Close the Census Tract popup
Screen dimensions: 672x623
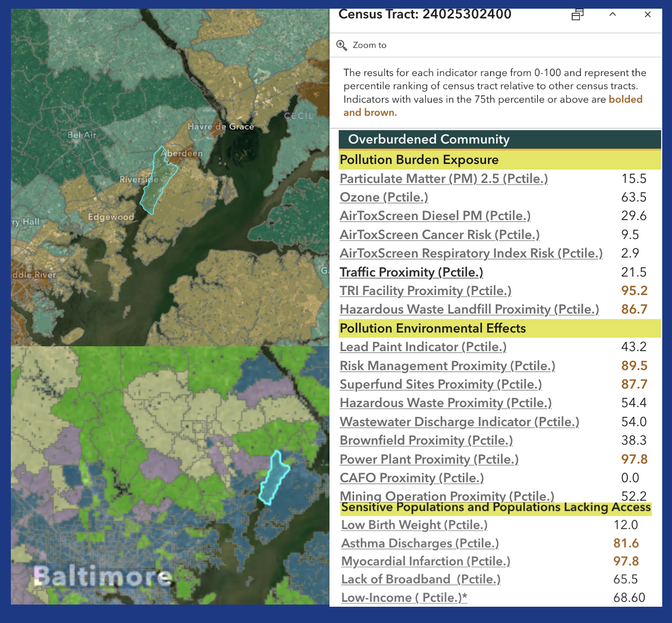pyautogui.click(x=648, y=15)
